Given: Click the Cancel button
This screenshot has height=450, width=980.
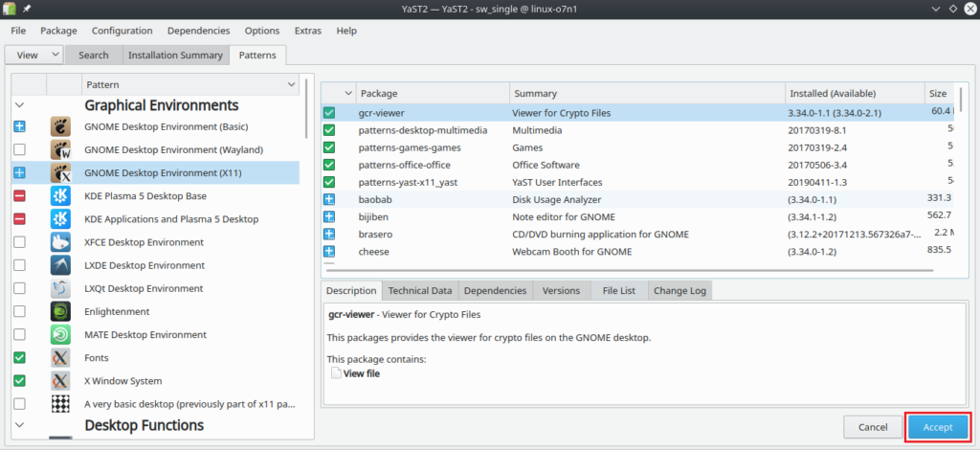Looking at the screenshot, I should tap(873, 427).
